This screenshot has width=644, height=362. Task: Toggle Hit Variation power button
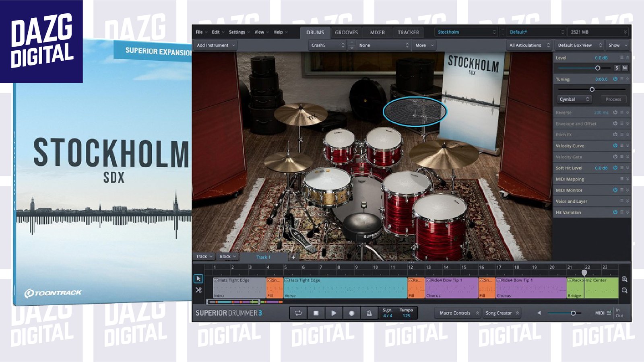(615, 212)
